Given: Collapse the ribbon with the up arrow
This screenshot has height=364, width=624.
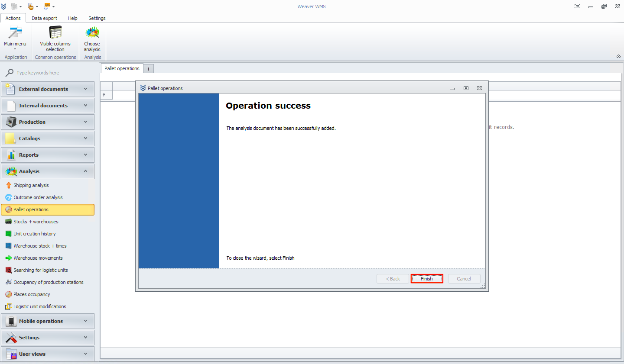Looking at the screenshot, I should pos(618,56).
